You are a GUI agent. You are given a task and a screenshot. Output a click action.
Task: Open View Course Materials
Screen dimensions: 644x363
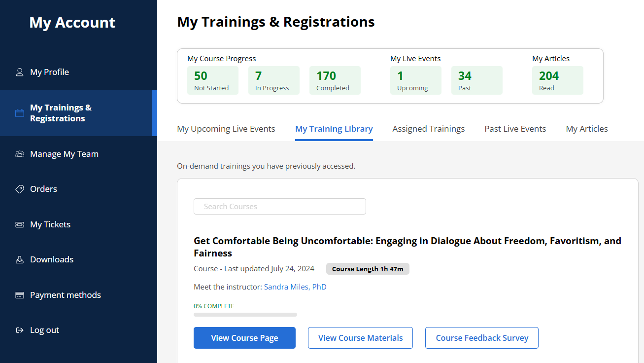pyautogui.click(x=360, y=338)
